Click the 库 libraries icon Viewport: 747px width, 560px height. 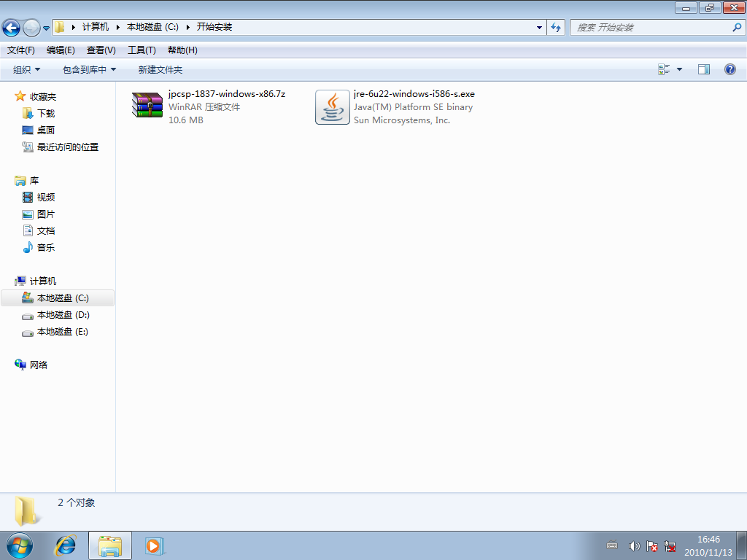click(x=20, y=181)
